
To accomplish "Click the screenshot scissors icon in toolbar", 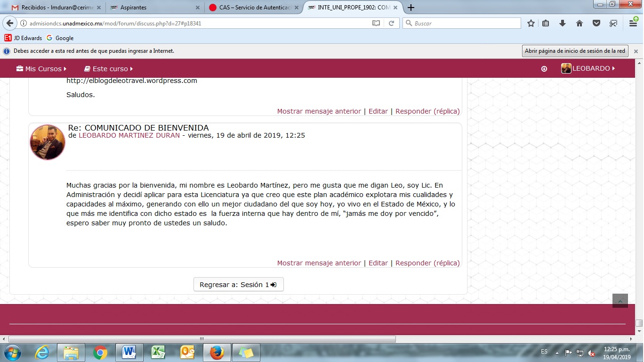I will (x=613, y=23).
